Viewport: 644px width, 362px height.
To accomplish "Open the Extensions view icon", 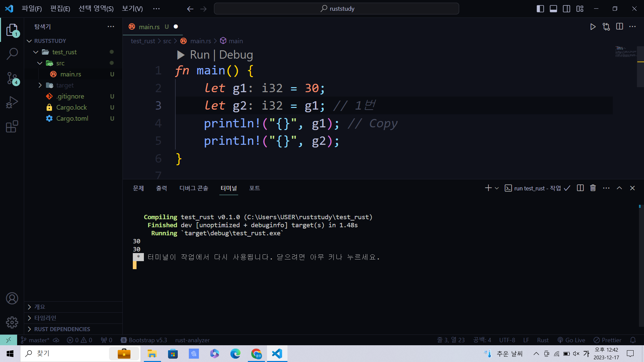I will pos(12,127).
